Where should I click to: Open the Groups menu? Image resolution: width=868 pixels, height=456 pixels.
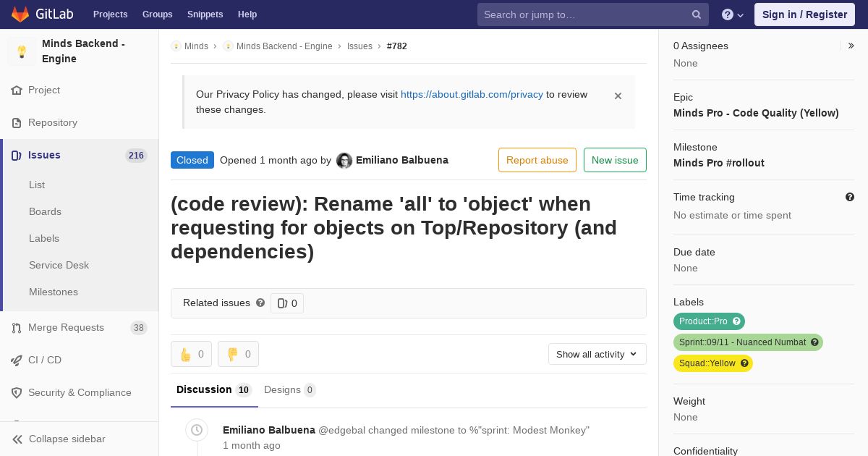click(157, 14)
